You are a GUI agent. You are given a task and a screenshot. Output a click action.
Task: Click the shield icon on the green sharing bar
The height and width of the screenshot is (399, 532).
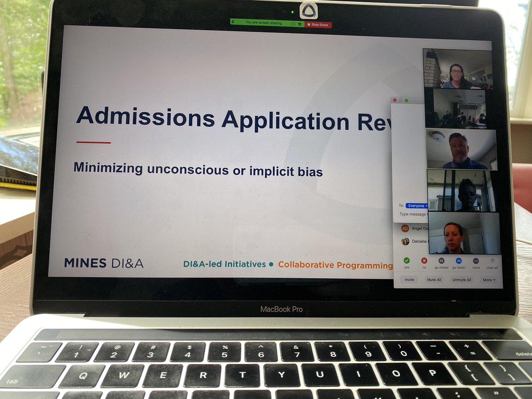pyautogui.click(x=300, y=24)
